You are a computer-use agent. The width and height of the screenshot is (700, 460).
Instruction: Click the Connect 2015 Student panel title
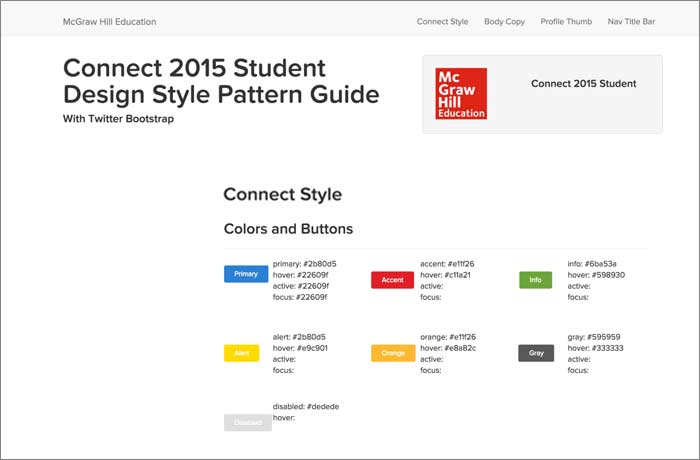click(x=583, y=84)
